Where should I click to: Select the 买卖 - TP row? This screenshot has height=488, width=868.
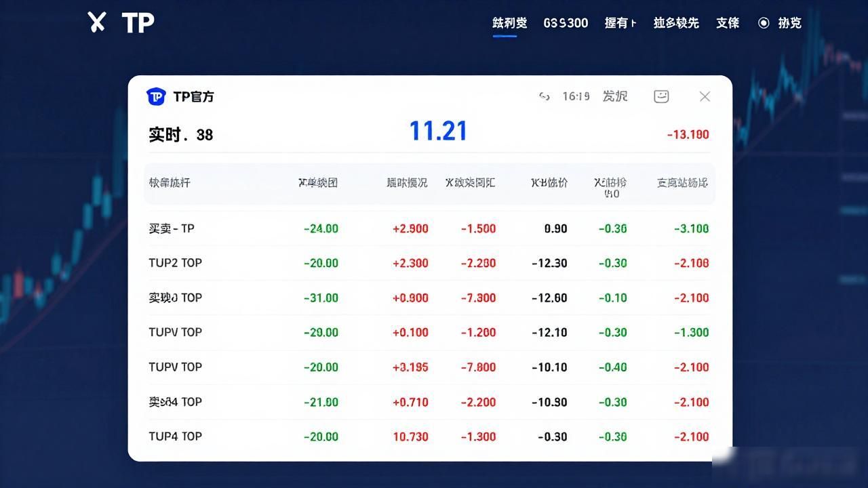[429, 228]
